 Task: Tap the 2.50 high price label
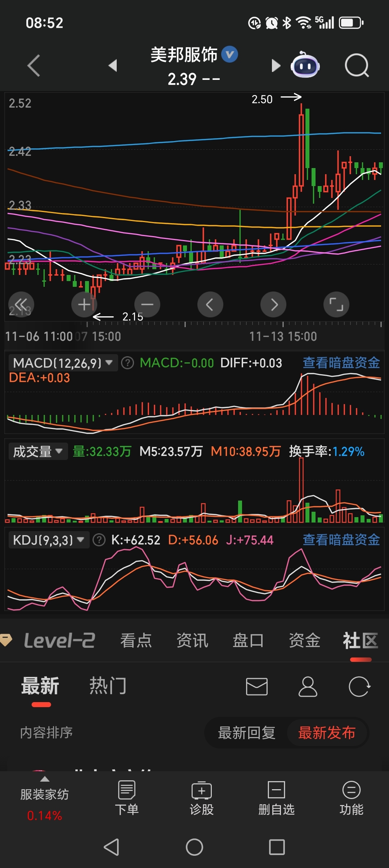(x=262, y=99)
